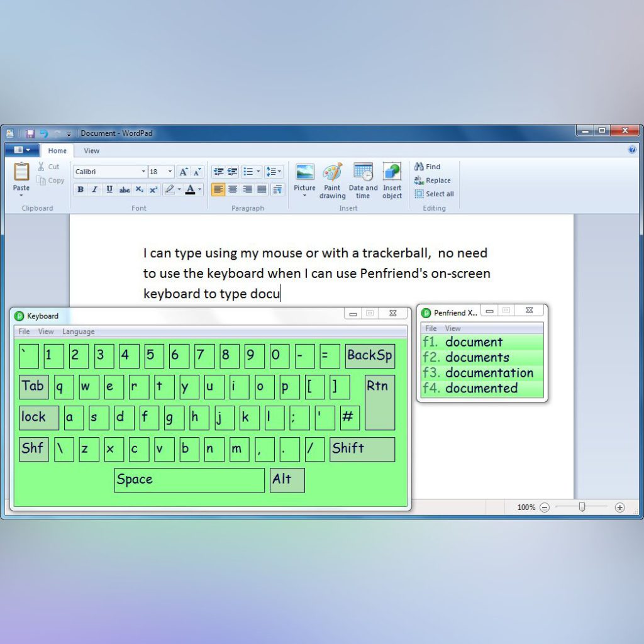Select Center text alignment
Image resolution: width=644 pixels, height=644 pixels.
pyautogui.click(x=233, y=189)
